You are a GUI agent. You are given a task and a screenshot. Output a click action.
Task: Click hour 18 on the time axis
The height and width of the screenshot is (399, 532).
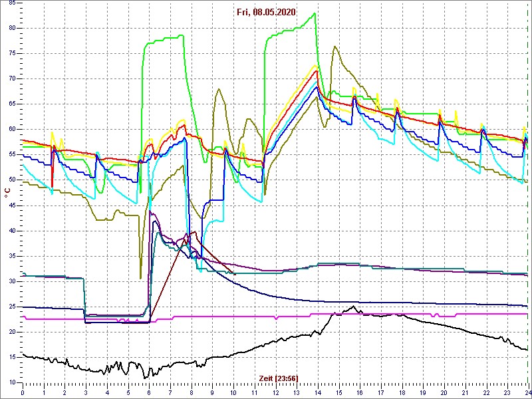402,392
